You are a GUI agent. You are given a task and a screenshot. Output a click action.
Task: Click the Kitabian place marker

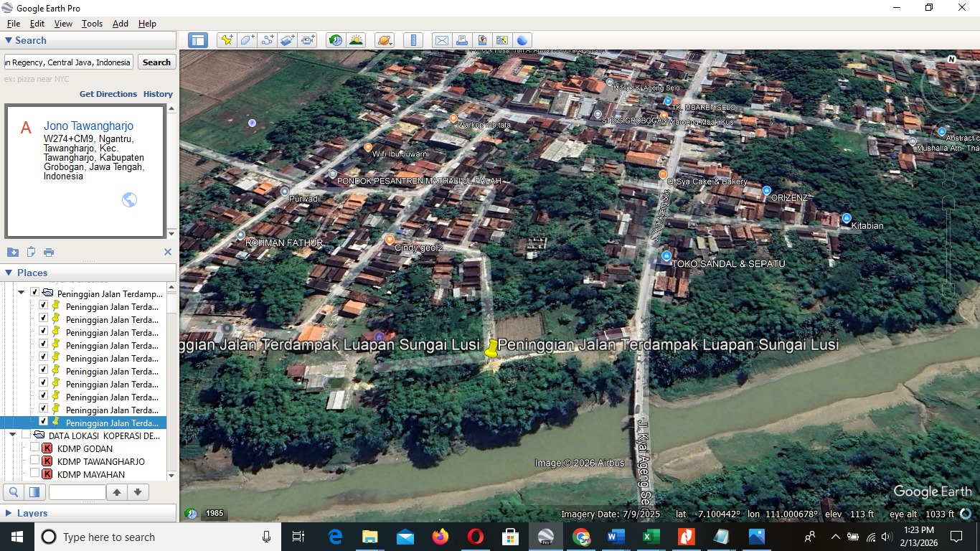click(x=847, y=218)
